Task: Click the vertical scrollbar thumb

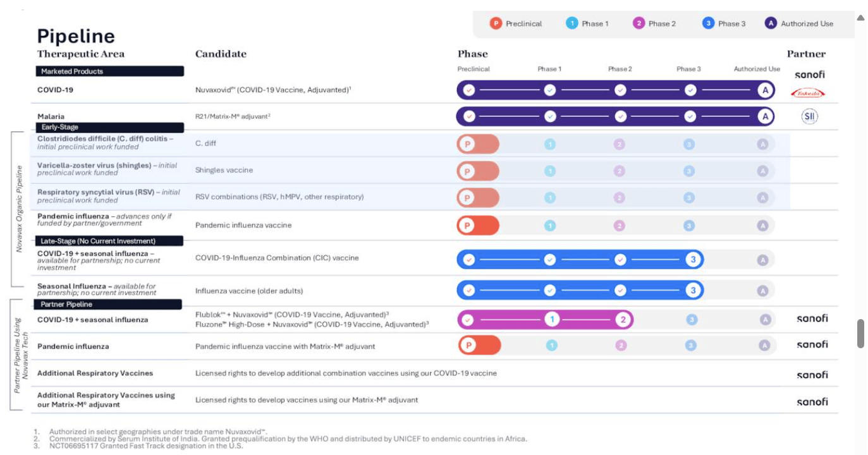Action: pyautogui.click(x=860, y=334)
